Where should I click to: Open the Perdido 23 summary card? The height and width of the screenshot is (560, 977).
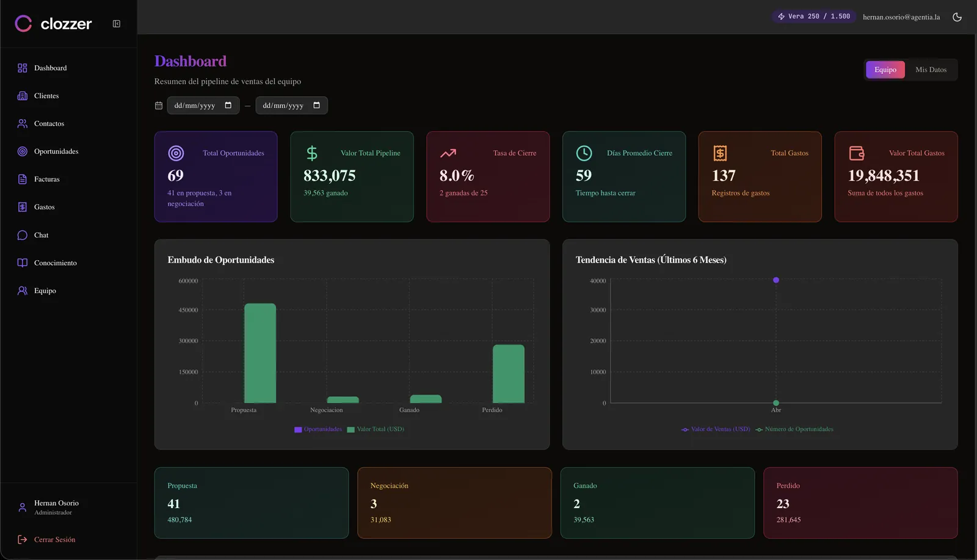pos(860,503)
